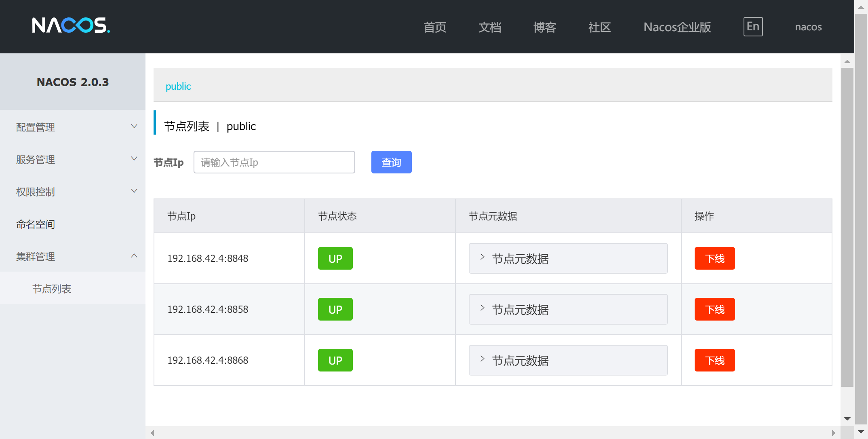
Task: Open the 博客 nav link
Action: pyautogui.click(x=545, y=27)
